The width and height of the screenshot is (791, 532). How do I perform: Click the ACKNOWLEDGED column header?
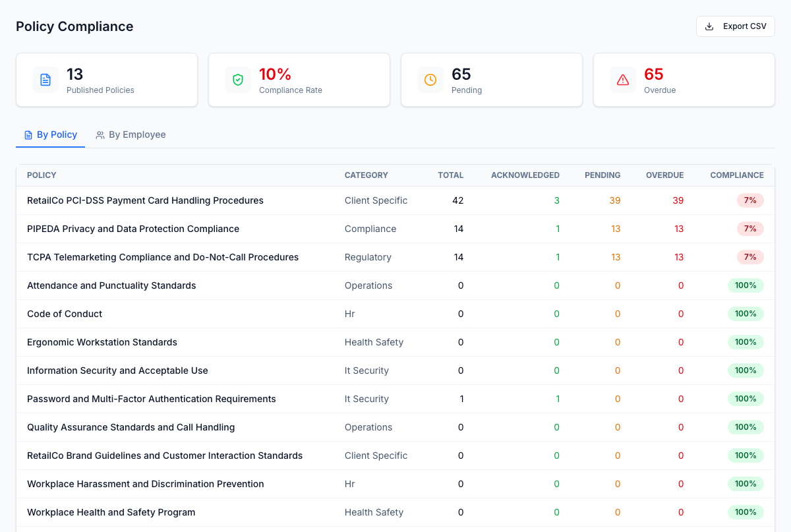coord(525,175)
